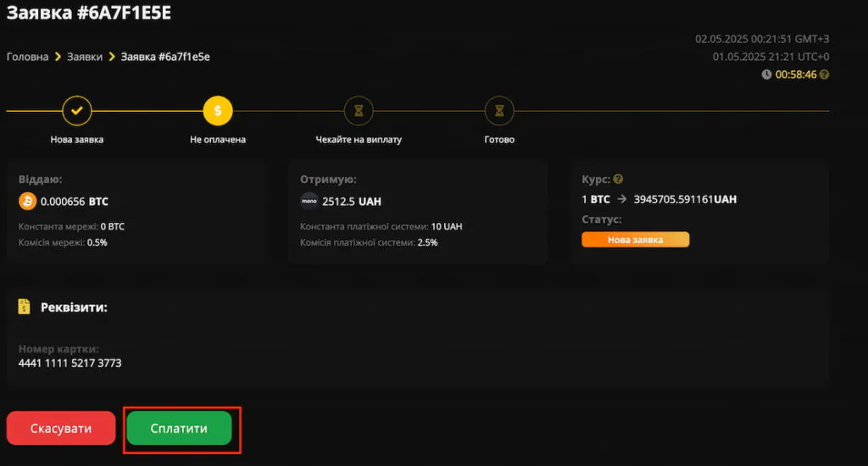Screen dimensions: 868x466
Task: Select card number 4441 1111 5217 3773
Action: click(70, 363)
